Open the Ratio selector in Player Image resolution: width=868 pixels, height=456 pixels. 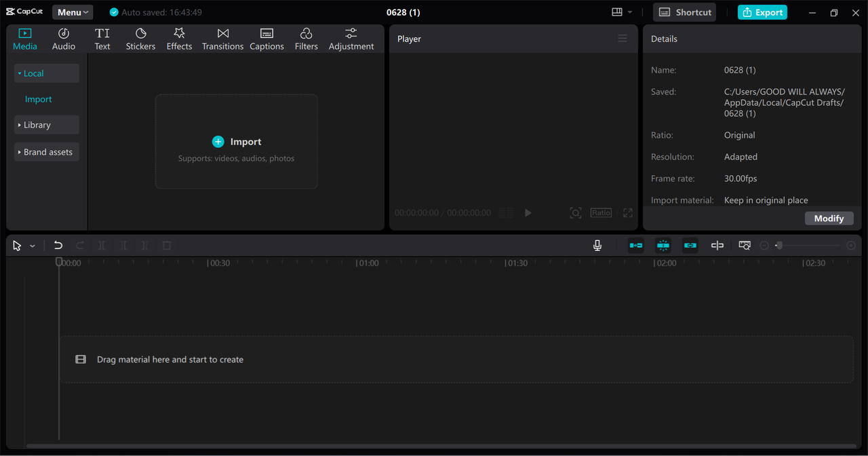601,212
